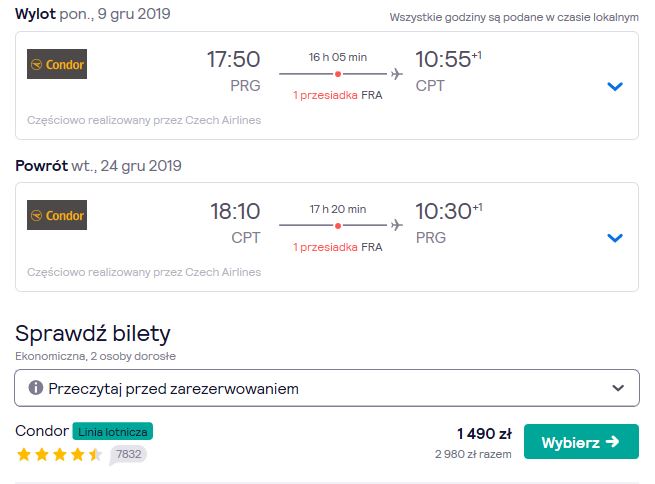This screenshot has height=484, width=655.
Task: Click the Linia lotnicza badge
Action: 113,431
